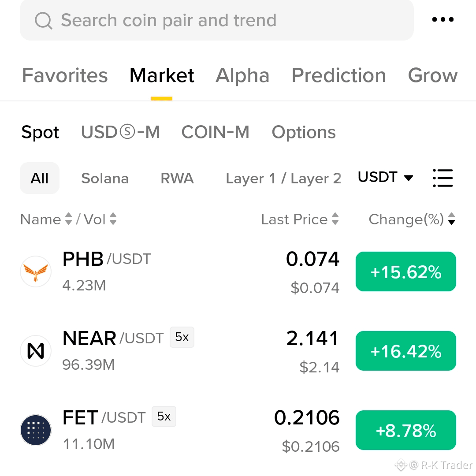Viewport: 476px width, 476px height.
Task: Tap the NEAR 5x leverage badge
Action: point(182,337)
